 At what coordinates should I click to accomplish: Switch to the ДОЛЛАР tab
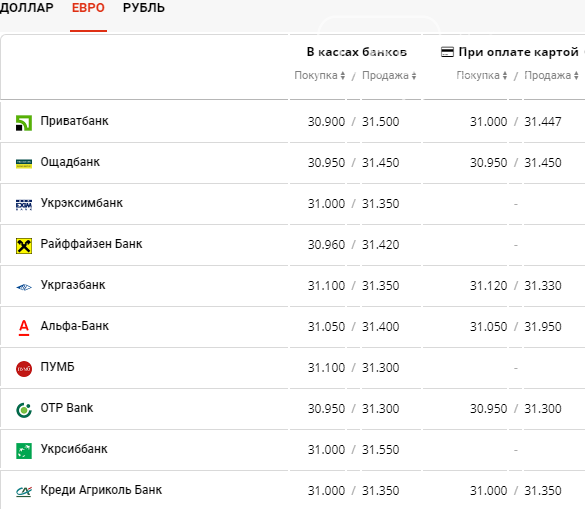click(x=26, y=7)
